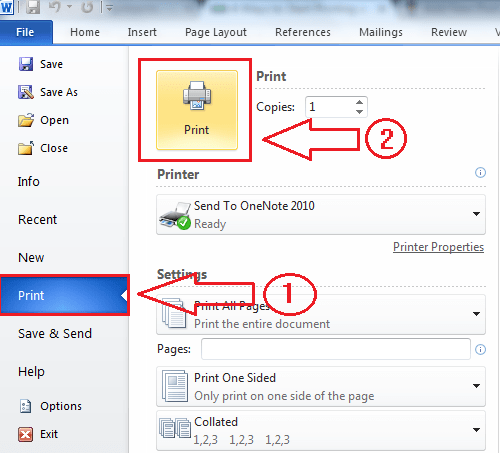Click the info icon next to the Pages field
The height and width of the screenshot is (453, 500).
tap(480, 349)
